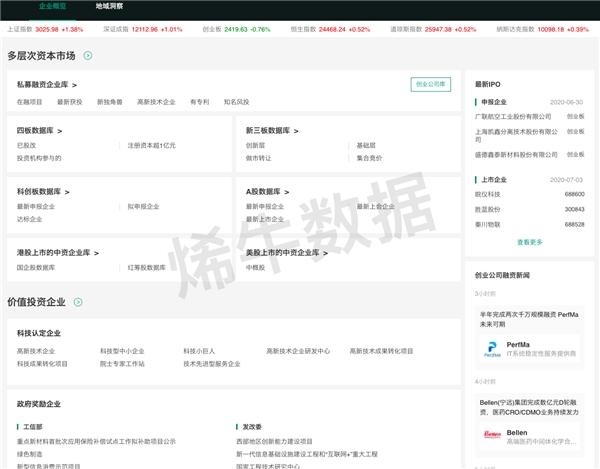Click the 恒生指数 24468.24 ticker
The width and height of the screenshot is (600, 469).
click(x=330, y=29)
